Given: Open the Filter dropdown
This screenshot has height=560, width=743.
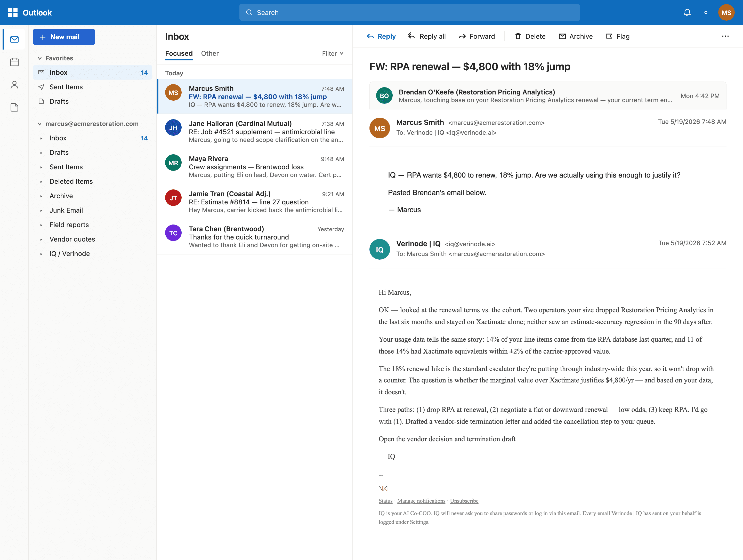Looking at the screenshot, I should [333, 53].
